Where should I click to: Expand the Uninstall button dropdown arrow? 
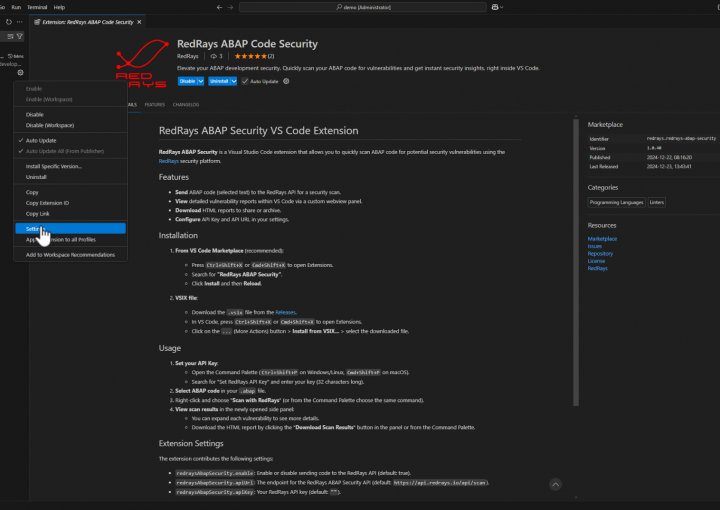pos(234,81)
